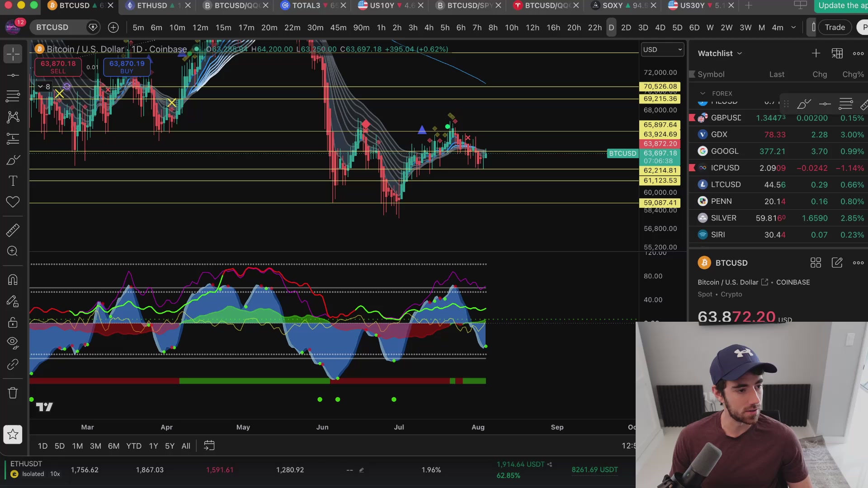The image size is (868, 488).
Task: Select the text annotation tool
Action: pos(13,181)
